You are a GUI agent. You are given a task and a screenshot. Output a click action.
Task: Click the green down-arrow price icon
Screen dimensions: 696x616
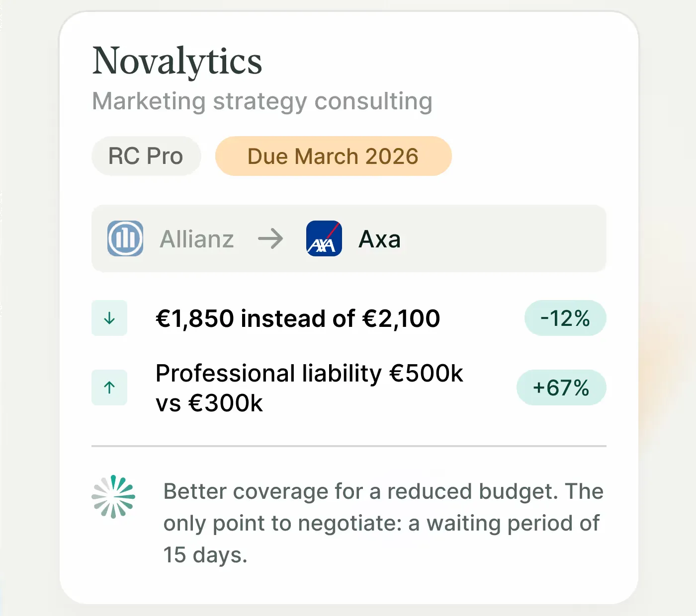pos(109,318)
